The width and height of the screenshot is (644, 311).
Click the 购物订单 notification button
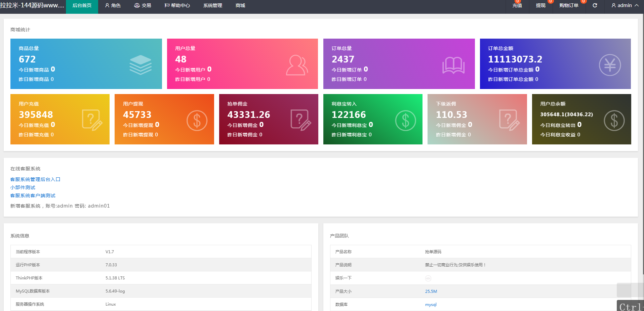(569, 5)
